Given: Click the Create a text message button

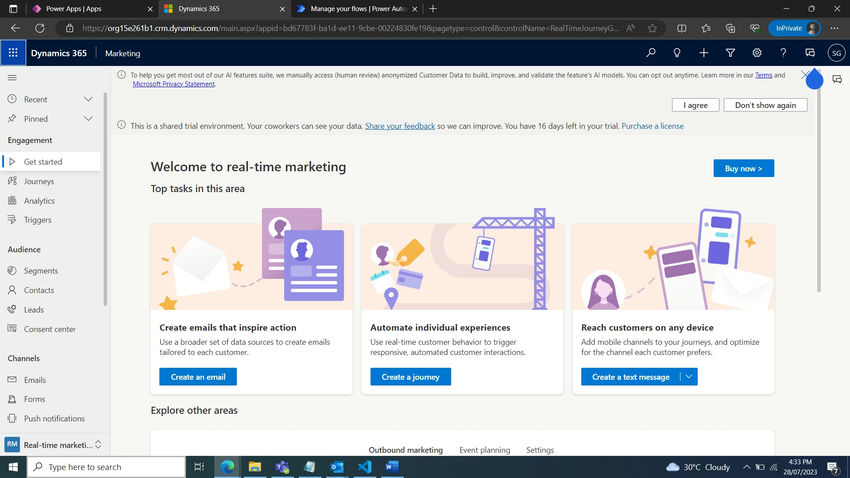Looking at the screenshot, I should click(x=630, y=377).
